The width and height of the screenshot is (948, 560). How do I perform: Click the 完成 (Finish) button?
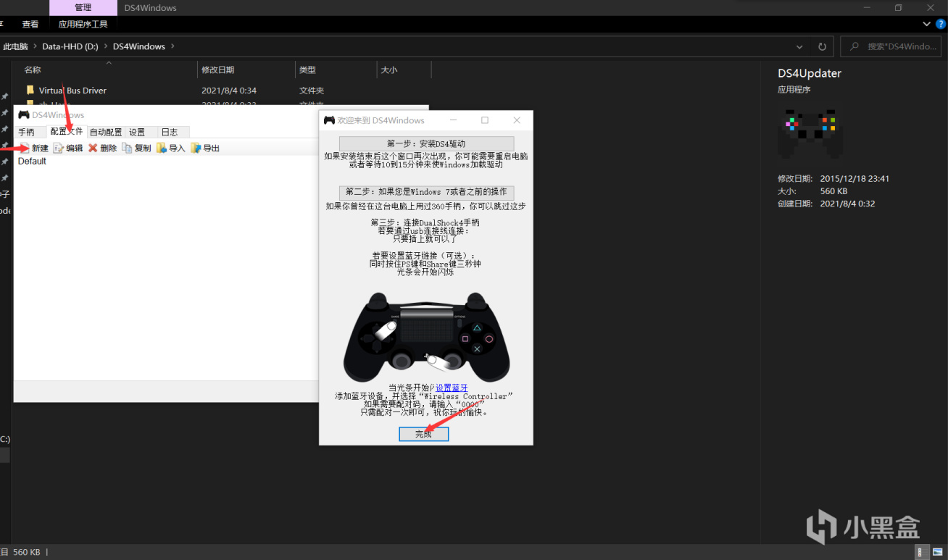click(x=424, y=434)
